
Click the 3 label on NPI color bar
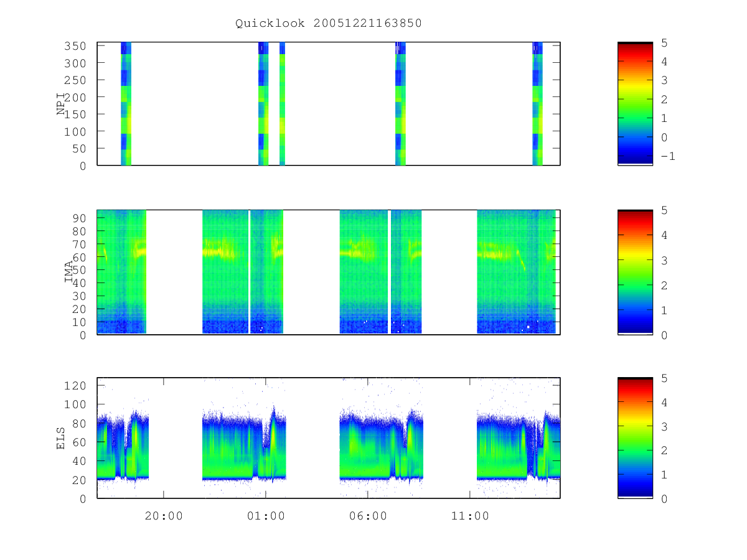(665, 80)
